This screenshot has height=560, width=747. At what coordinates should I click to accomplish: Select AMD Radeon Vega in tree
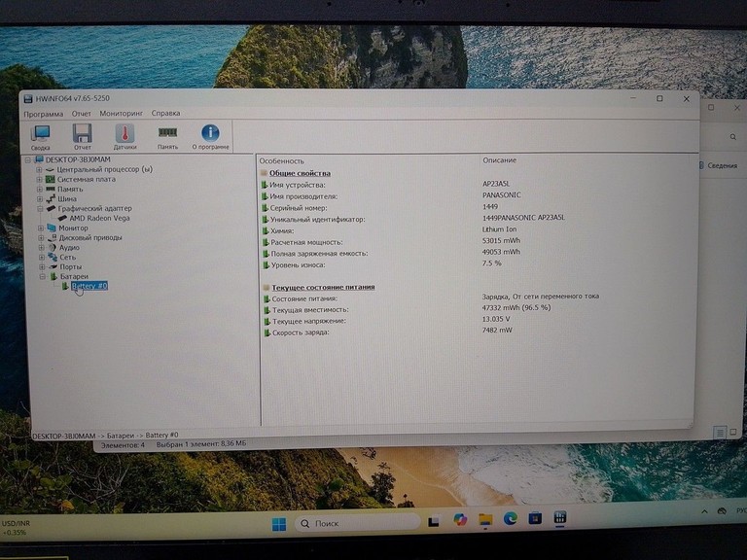[x=99, y=218]
